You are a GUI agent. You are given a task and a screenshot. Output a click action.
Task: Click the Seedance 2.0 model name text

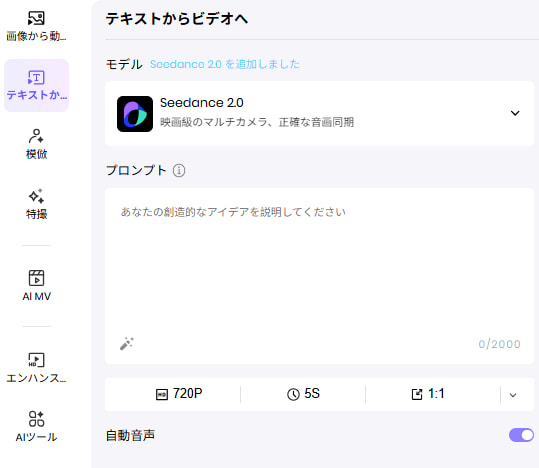tap(202, 102)
